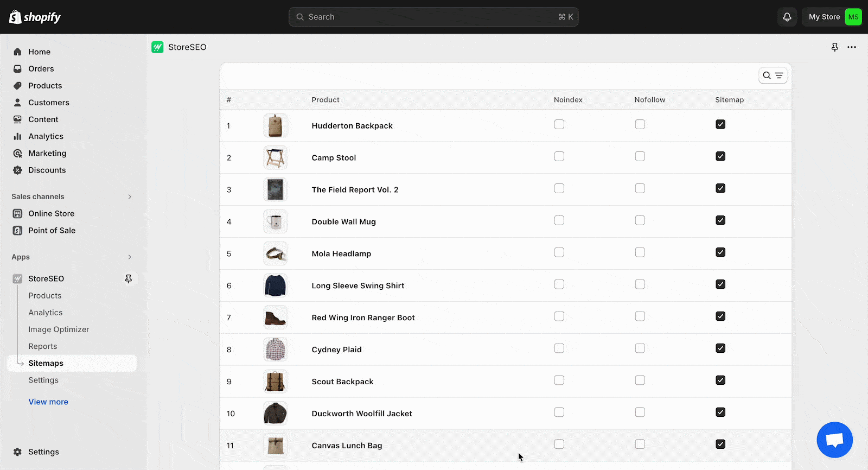868x470 pixels.
Task: Click the Duckworth Woolfill Jacket product name
Action: click(362, 414)
